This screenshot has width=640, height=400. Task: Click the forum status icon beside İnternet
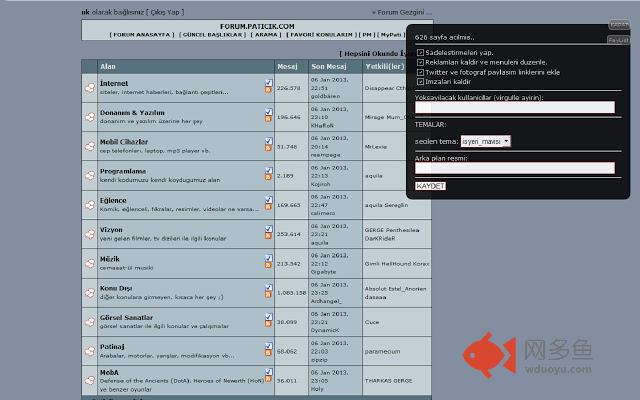[90, 88]
